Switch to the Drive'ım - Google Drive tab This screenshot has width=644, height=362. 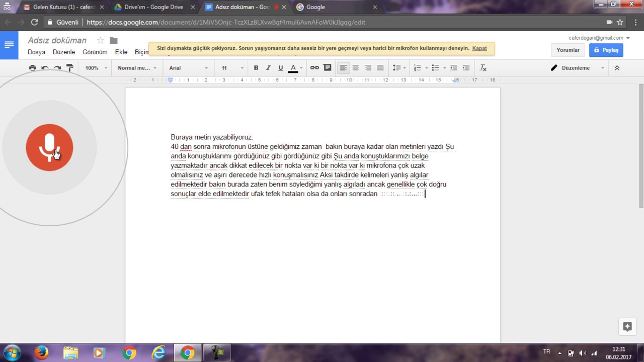[153, 7]
